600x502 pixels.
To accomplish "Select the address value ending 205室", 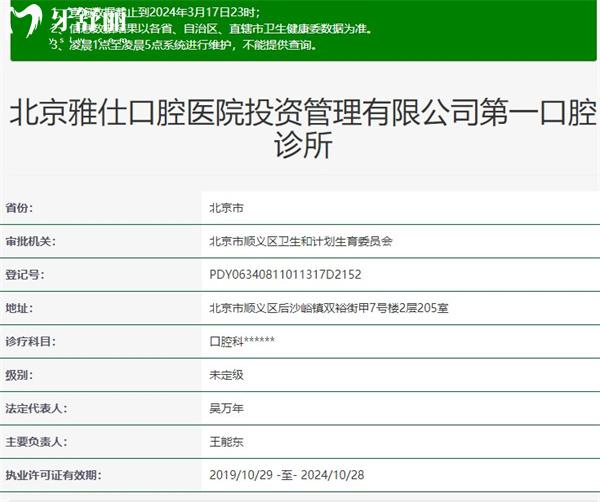I will (x=329, y=308).
